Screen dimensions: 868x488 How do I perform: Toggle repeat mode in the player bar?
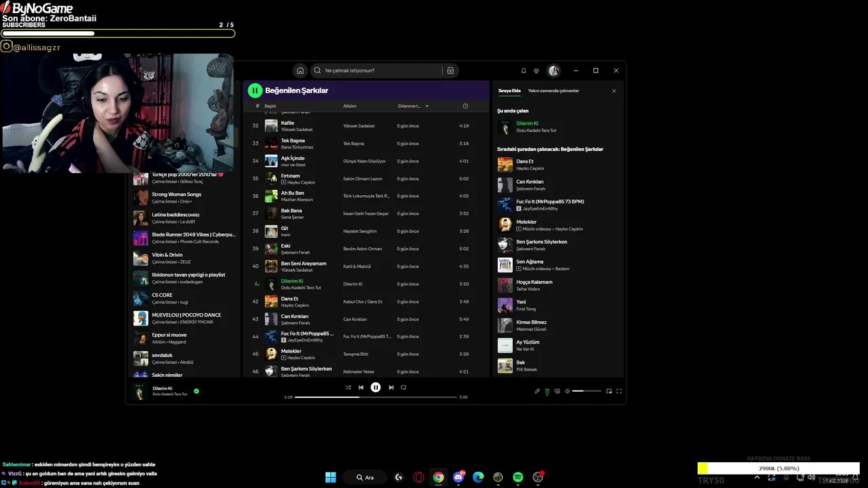(x=403, y=388)
